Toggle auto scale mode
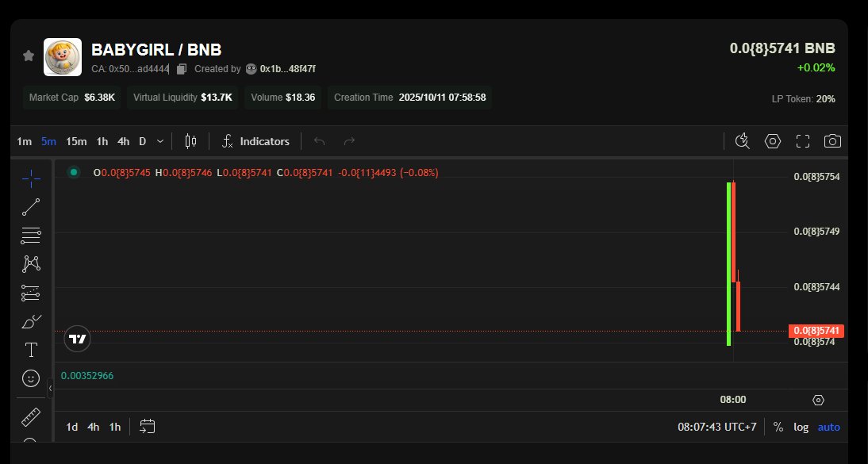 828,427
